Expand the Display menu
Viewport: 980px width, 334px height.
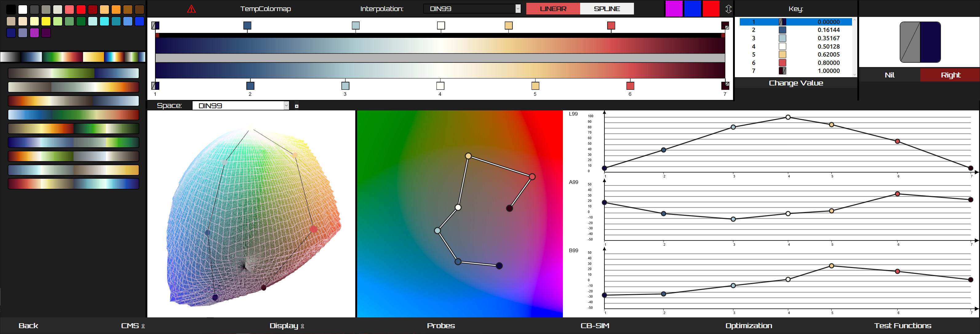[287, 326]
